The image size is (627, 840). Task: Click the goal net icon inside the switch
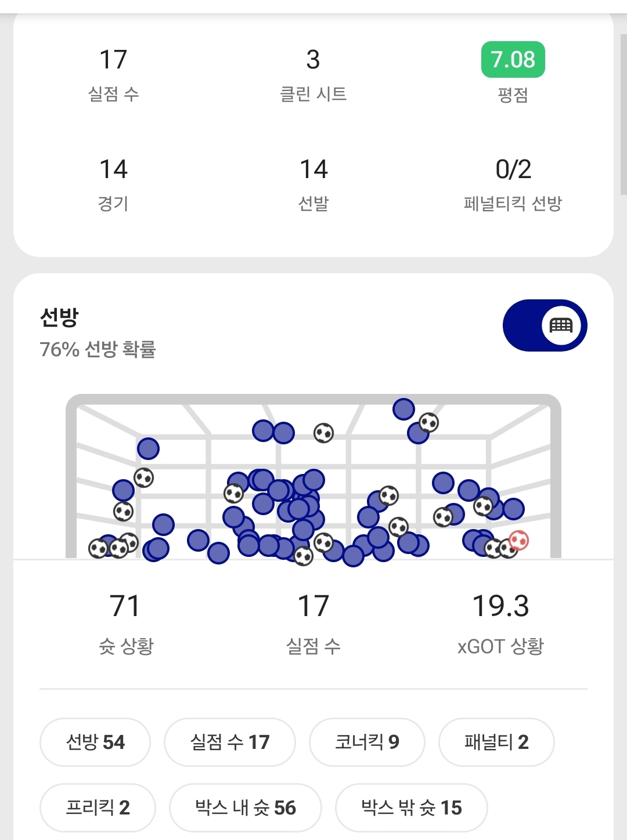[561, 325]
